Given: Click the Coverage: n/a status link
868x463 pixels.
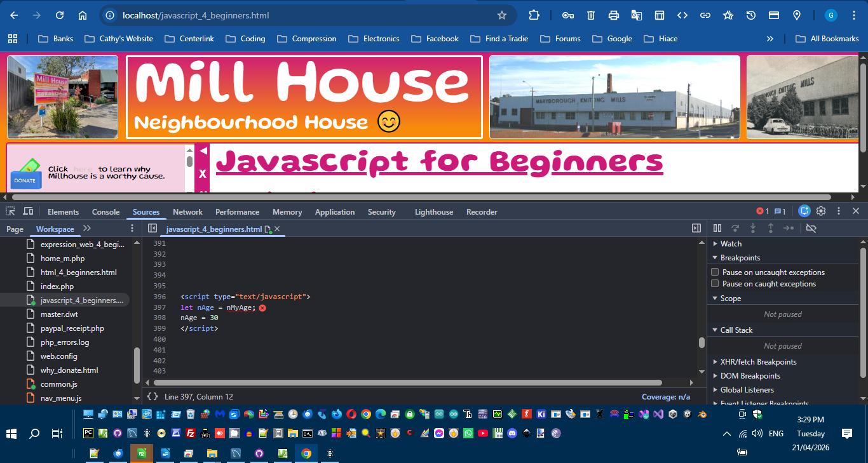Looking at the screenshot, I should 665,396.
